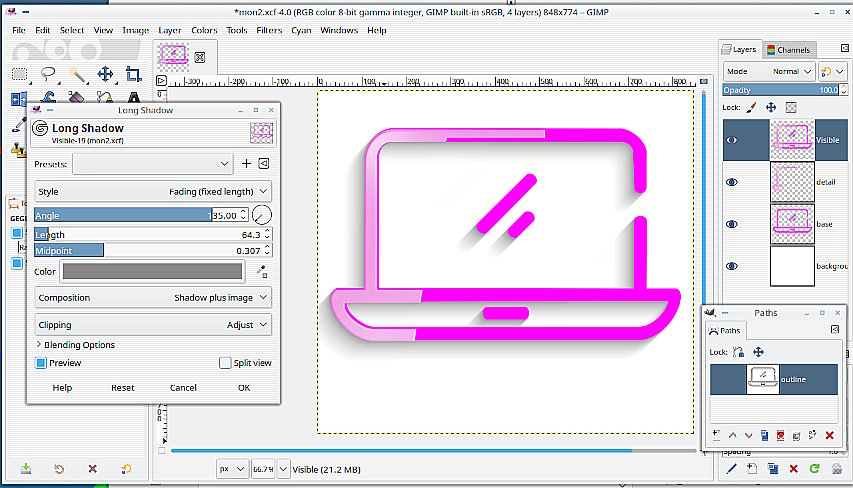Select the Warp Transform tool

point(48,97)
